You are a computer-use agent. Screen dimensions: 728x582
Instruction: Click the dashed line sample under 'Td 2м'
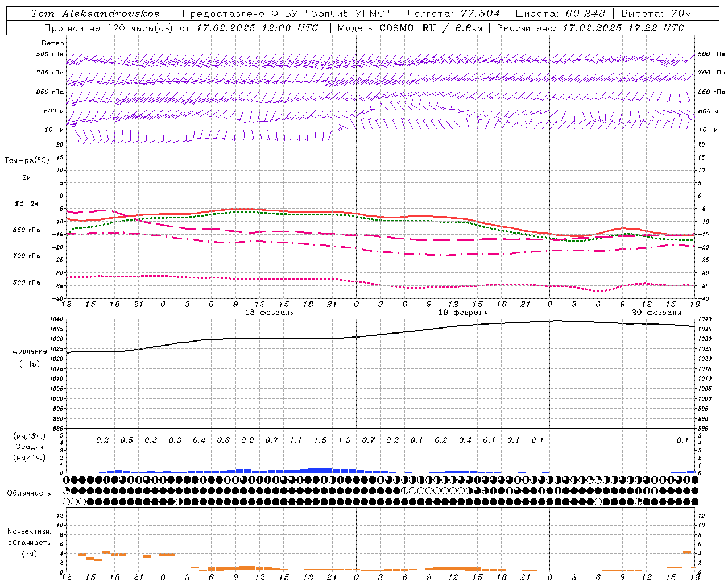(26, 210)
